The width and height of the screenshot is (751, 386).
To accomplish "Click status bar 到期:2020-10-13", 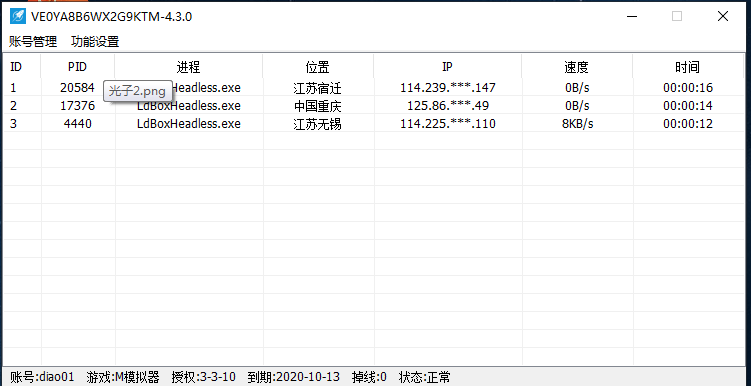I will pyautogui.click(x=294, y=377).
